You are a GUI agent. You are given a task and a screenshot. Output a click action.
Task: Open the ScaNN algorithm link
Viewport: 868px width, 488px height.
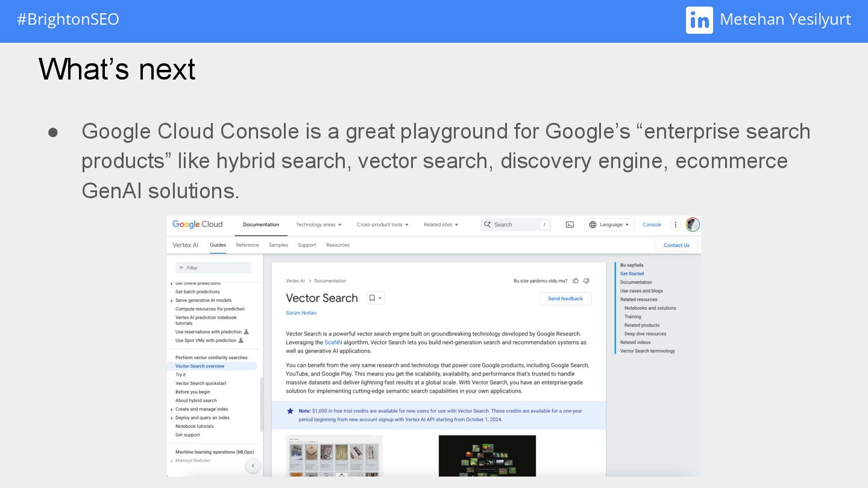coord(333,342)
